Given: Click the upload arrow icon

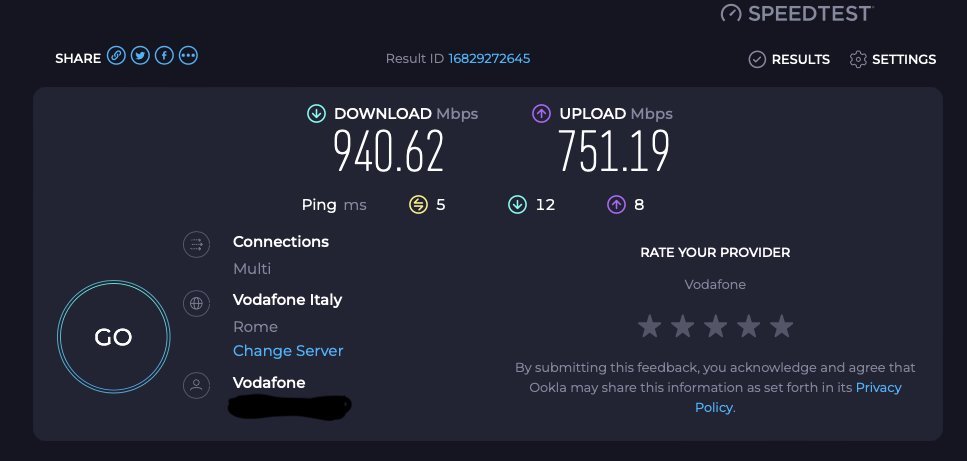Looking at the screenshot, I should point(541,114).
